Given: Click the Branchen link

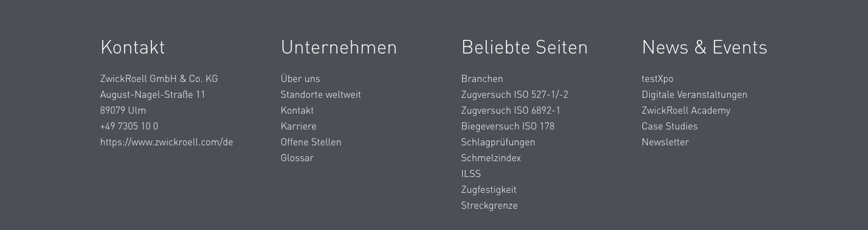Looking at the screenshot, I should coord(482,79).
